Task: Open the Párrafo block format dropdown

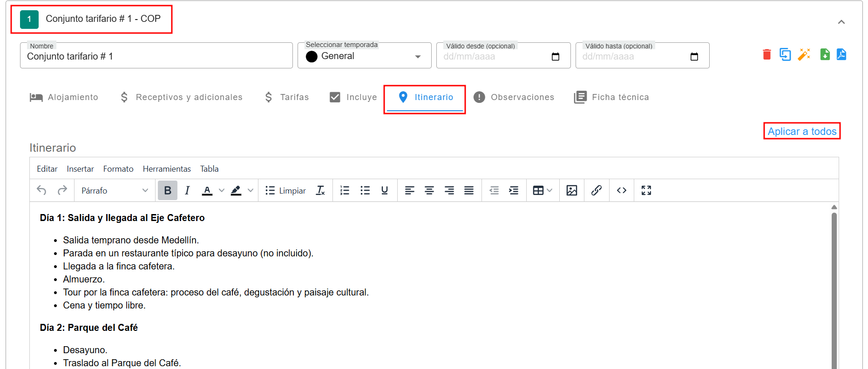Action: (114, 190)
